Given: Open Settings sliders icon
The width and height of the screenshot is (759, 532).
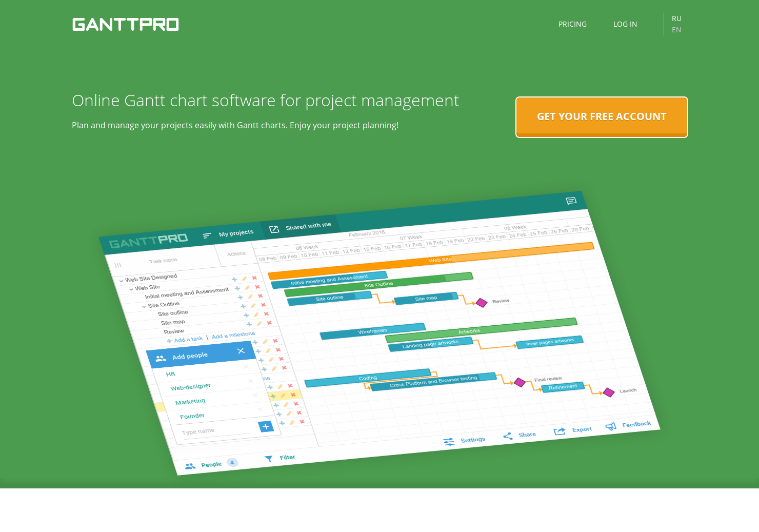Looking at the screenshot, I should pyautogui.click(x=449, y=442).
